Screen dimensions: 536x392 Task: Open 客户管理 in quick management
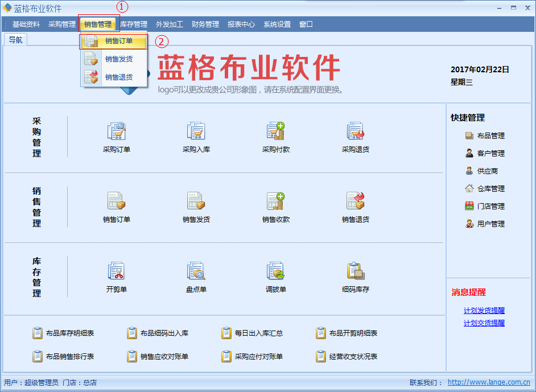click(x=490, y=154)
